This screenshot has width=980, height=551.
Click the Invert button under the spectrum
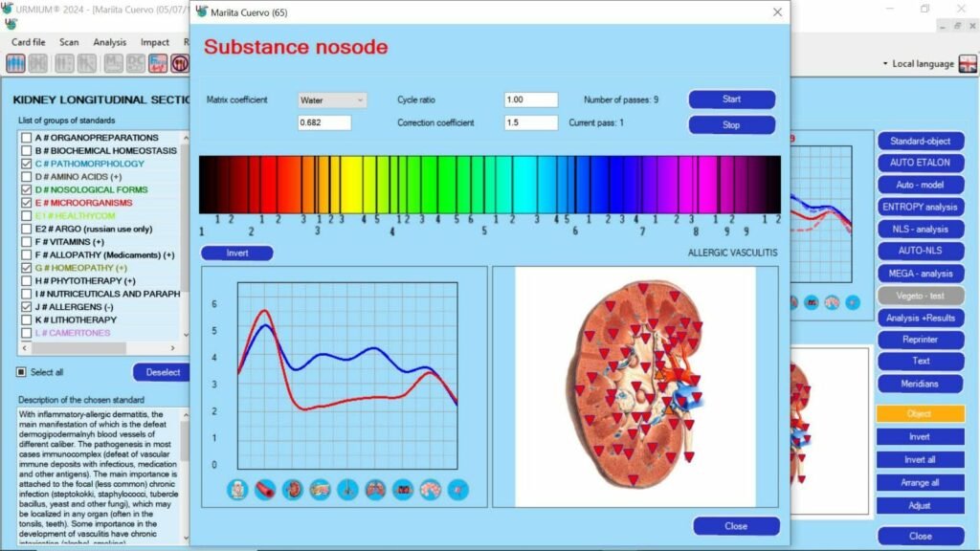(236, 253)
